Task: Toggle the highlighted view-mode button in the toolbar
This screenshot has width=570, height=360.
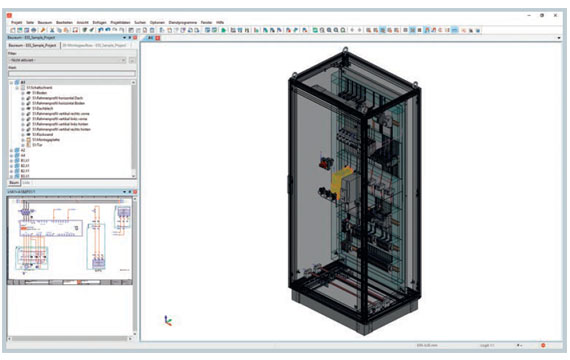Action: 382,30
